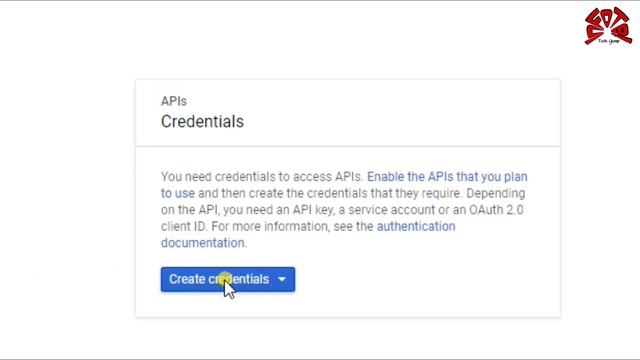The width and height of the screenshot is (640, 360).
Task: Click the red channel logo icon
Action: (x=608, y=25)
